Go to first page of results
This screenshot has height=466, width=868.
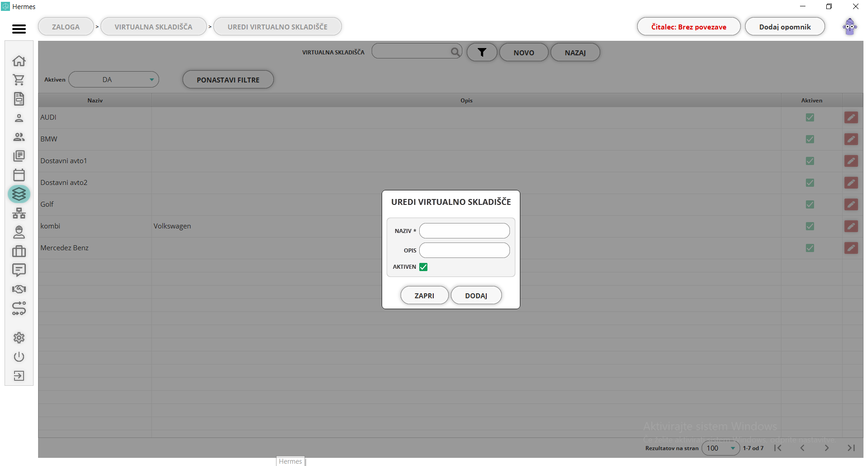(x=778, y=448)
